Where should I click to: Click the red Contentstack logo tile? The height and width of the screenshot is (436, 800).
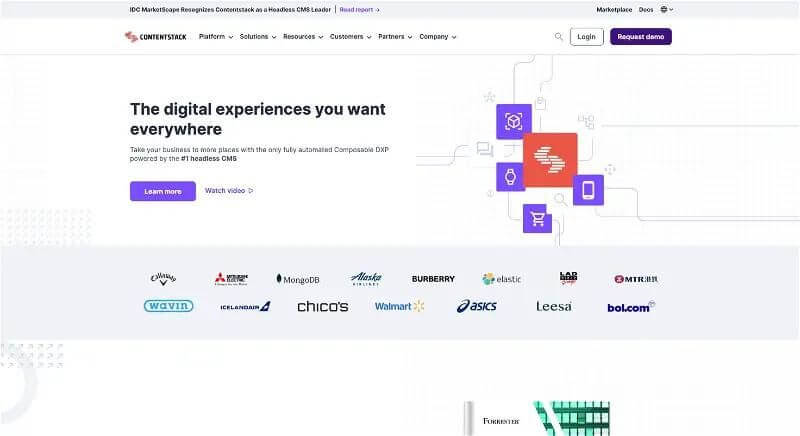pyautogui.click(x=550, y=160)
